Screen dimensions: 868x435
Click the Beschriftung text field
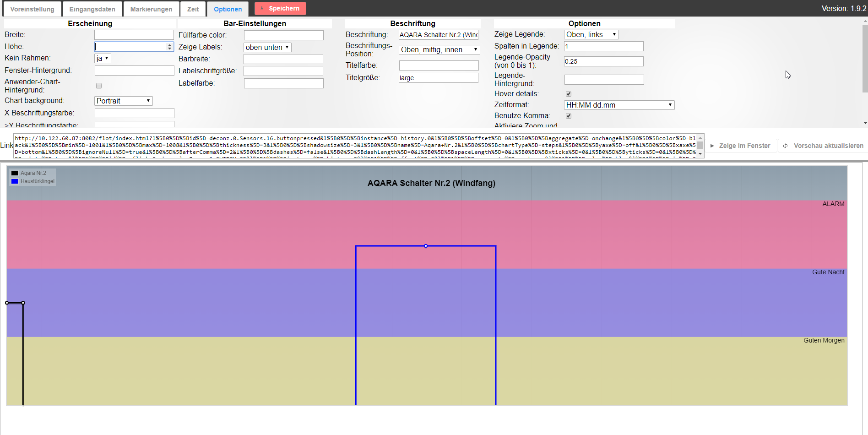pos(439,35)
